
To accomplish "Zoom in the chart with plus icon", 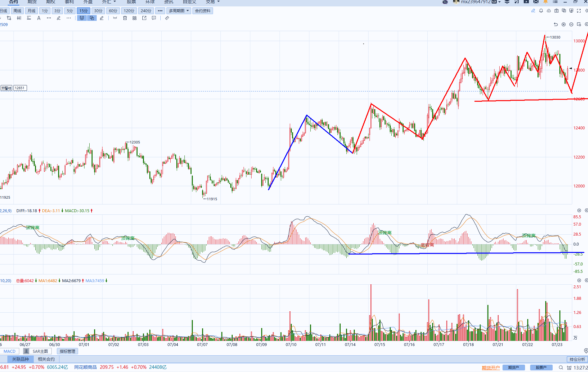I will coord(564,24).
